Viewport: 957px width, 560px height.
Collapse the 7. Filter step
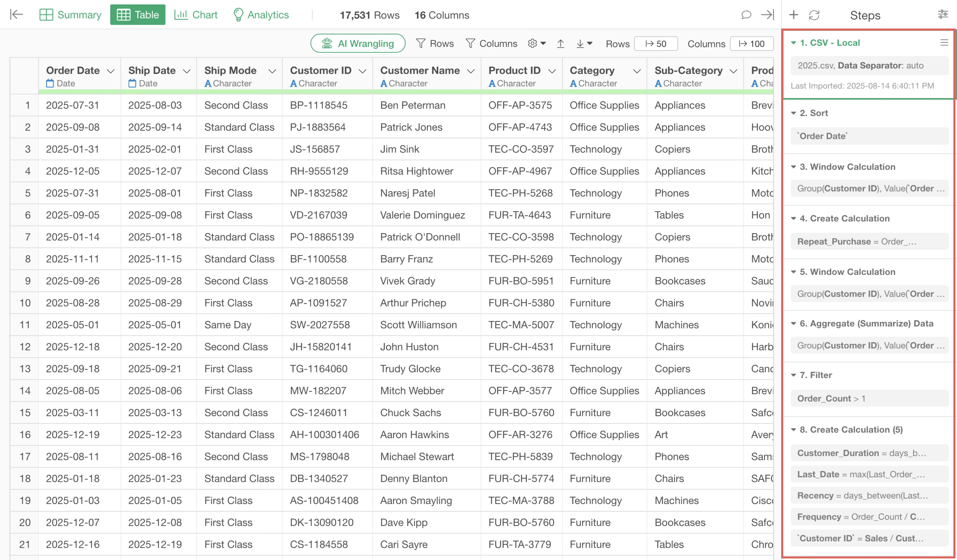(x=793, y=375)
